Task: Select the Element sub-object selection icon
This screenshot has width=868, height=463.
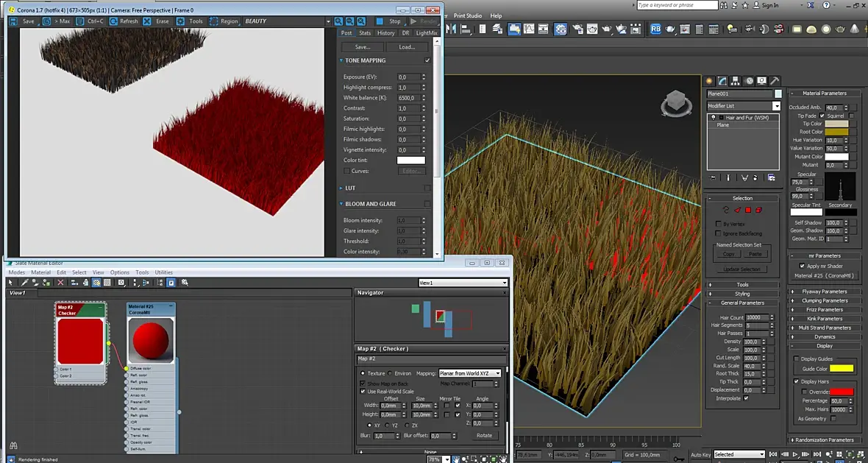Action: click(x=759, y=210)
